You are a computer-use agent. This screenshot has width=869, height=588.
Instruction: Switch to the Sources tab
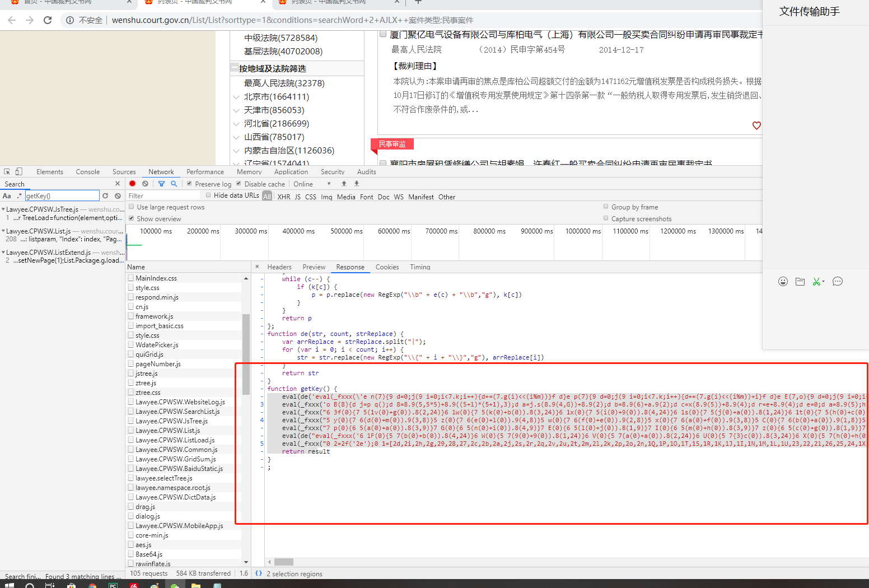point(124,172)
